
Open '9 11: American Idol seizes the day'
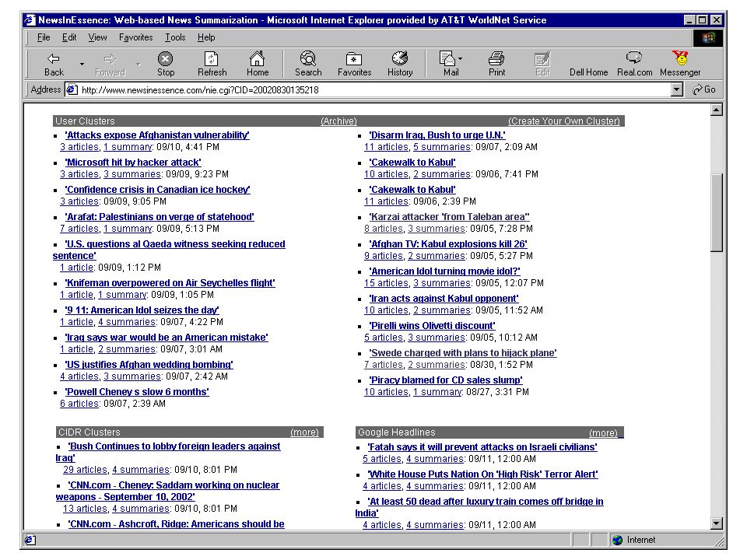[142, 310]
